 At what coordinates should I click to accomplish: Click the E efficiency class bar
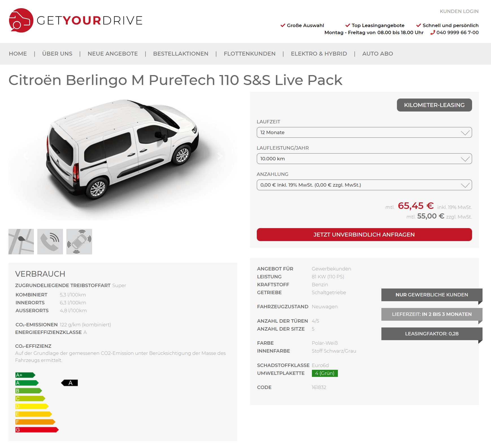(34, 414)
